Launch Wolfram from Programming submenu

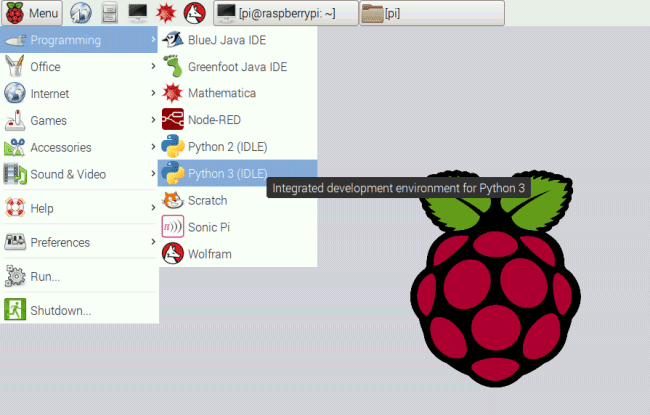pyautogui.click(x=238, y=253)
